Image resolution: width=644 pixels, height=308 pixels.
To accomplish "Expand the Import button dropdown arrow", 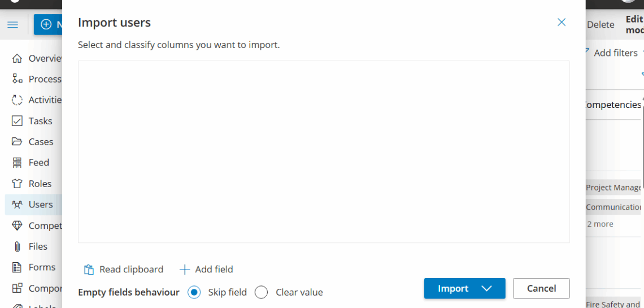I will point(487,289).
